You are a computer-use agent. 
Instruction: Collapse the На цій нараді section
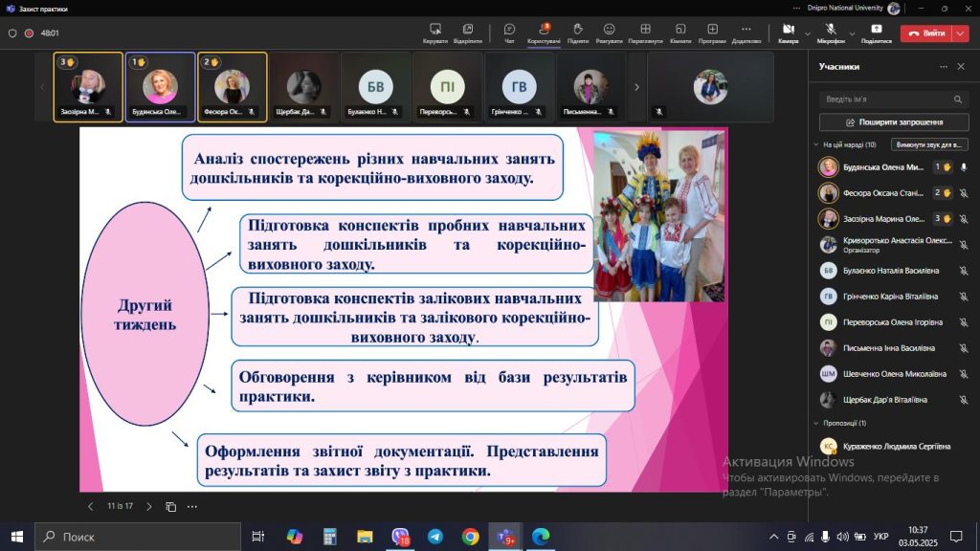point(816,144)
